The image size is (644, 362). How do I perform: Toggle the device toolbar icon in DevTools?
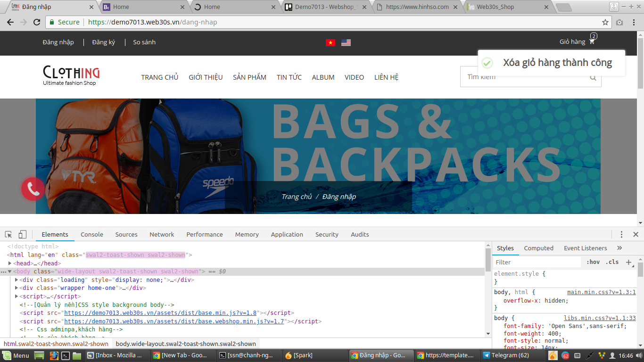(x=23, y=234)
